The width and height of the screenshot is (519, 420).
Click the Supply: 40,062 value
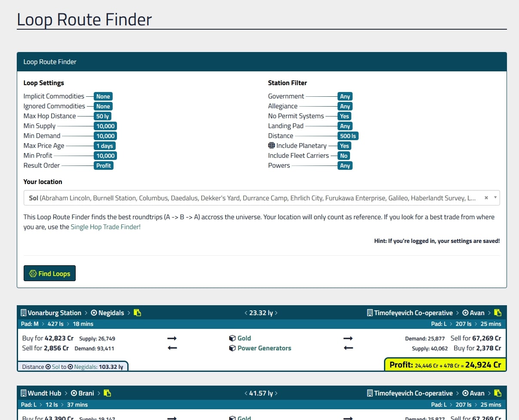[430, 349]
